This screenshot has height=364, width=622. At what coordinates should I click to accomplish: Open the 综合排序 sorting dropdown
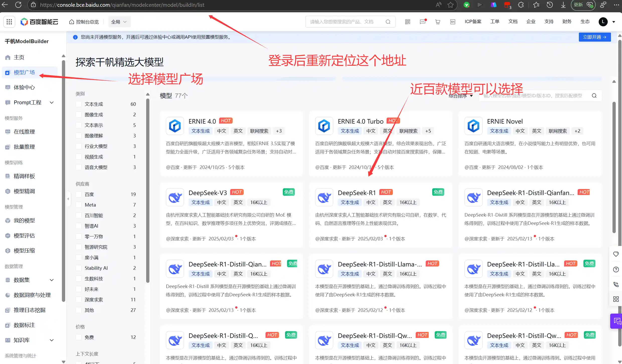[461, 96]
